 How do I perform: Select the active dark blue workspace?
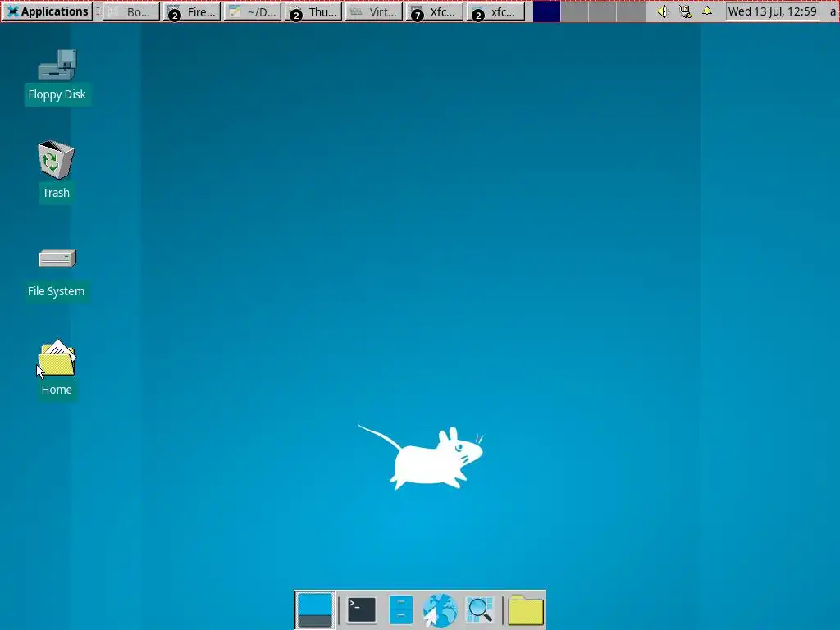coord(546,11)
